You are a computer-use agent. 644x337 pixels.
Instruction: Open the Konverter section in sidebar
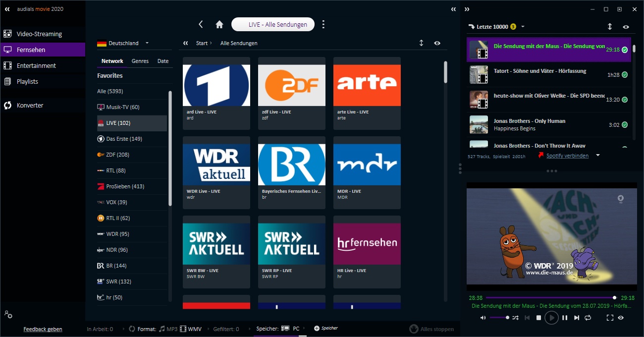tap(30, 105)
